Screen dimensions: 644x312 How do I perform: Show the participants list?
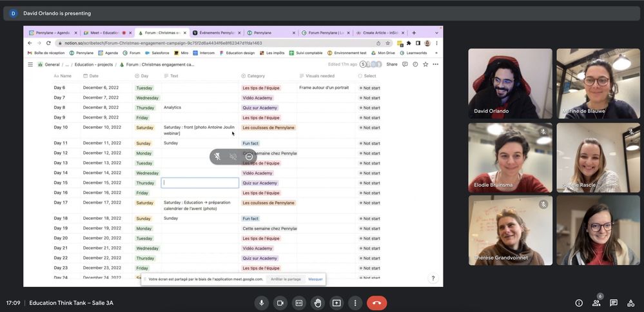596,303
